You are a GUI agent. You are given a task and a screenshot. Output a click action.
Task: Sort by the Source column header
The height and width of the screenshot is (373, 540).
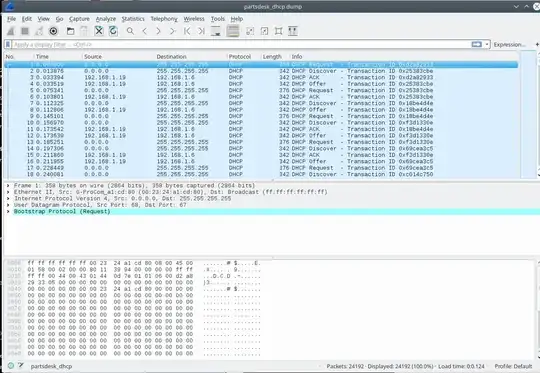pyautogui.click(x=118, y=56)
